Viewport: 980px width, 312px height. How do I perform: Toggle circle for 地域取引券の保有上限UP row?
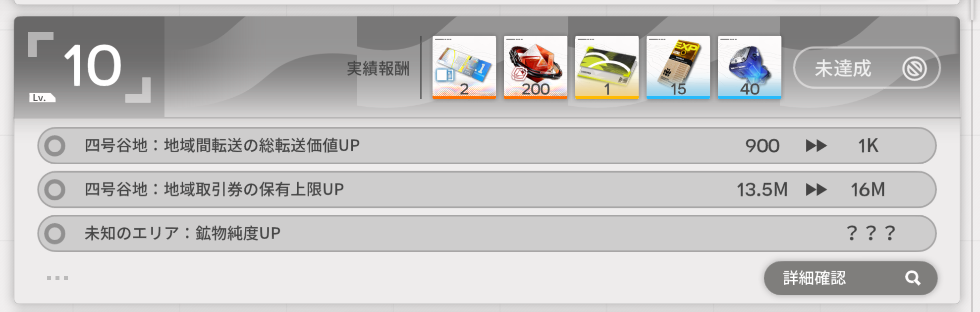click(x=54, y=189)
